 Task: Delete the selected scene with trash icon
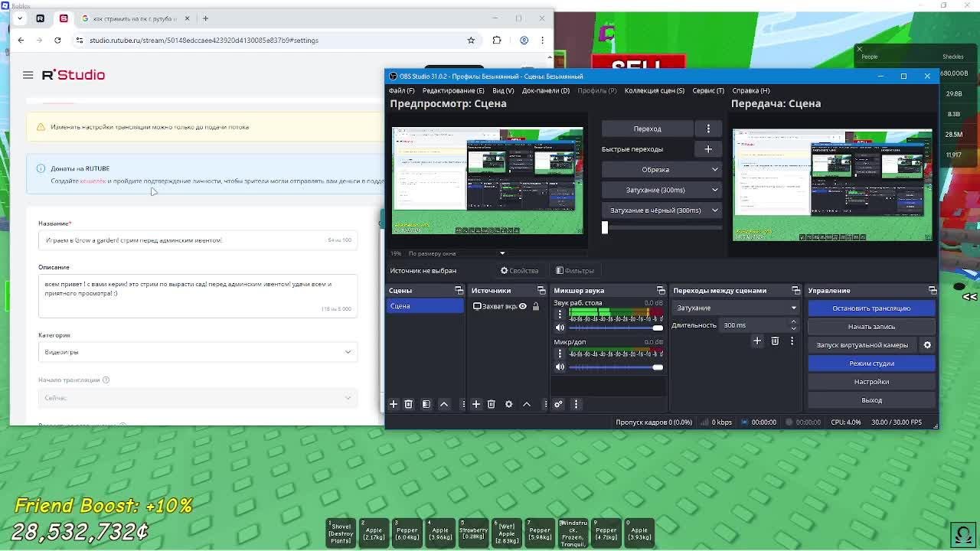408,404
